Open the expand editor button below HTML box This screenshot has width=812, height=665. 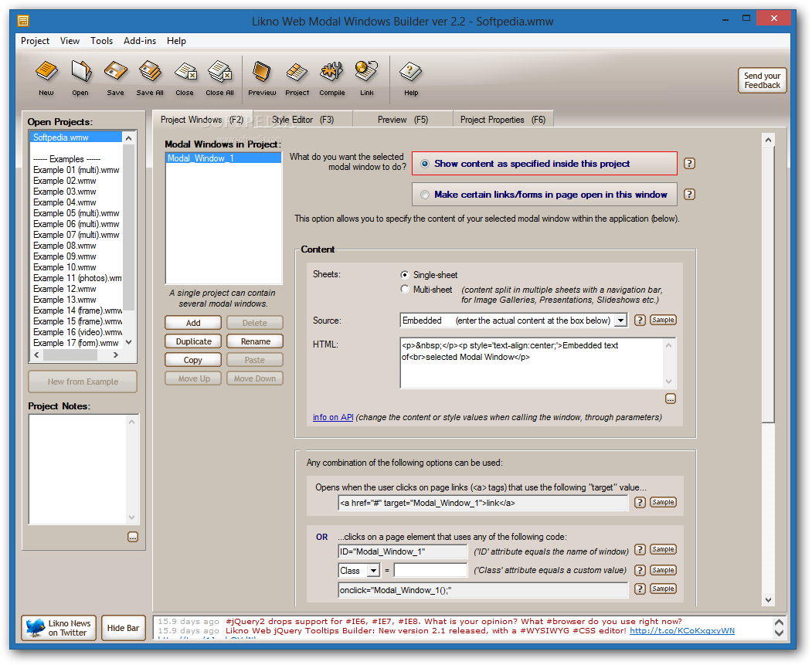pyautogui.click(x=671, y=399)
